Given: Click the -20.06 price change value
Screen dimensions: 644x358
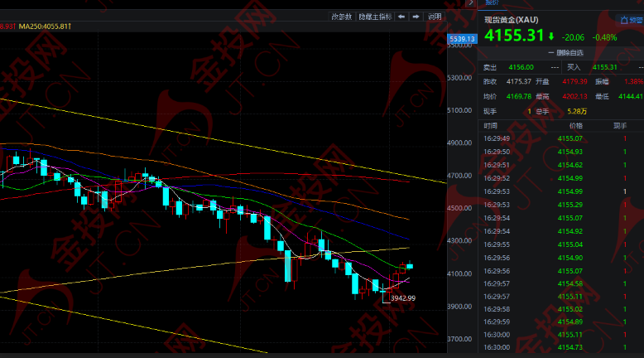Looking at the screenshot, I should point(573,37).
